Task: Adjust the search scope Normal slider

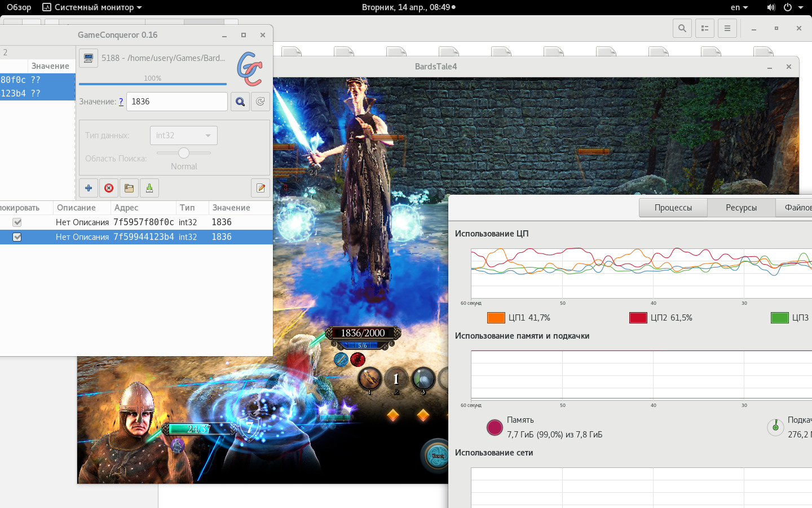Action: pos(184,153)
